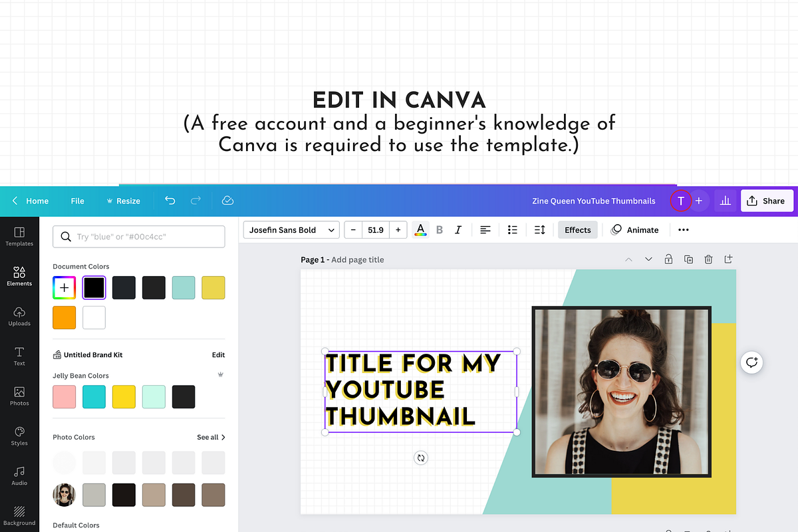The image size is (798, 532).
Task: Delete the page with the trash icon
Action: tap(709, 259)
